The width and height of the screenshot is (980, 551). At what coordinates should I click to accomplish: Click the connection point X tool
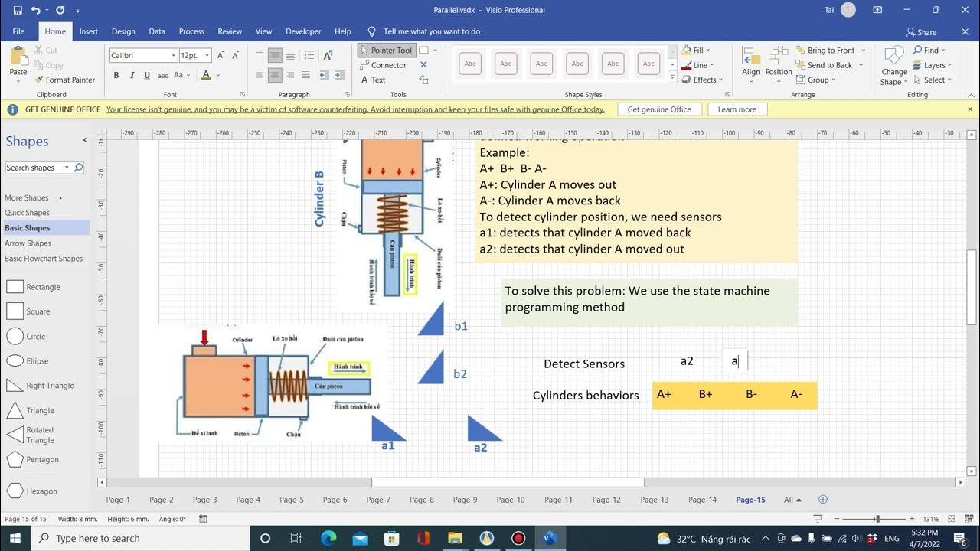(423, 65)
